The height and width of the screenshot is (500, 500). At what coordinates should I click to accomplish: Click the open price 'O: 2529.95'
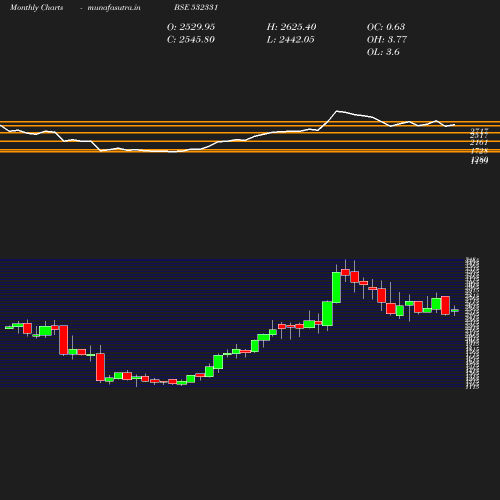click(191, 27)
